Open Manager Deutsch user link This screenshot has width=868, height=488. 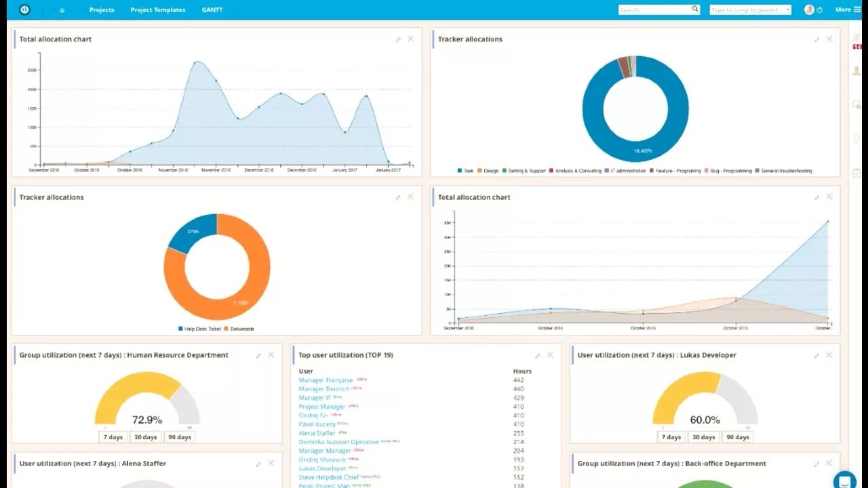tap(324, 389)
